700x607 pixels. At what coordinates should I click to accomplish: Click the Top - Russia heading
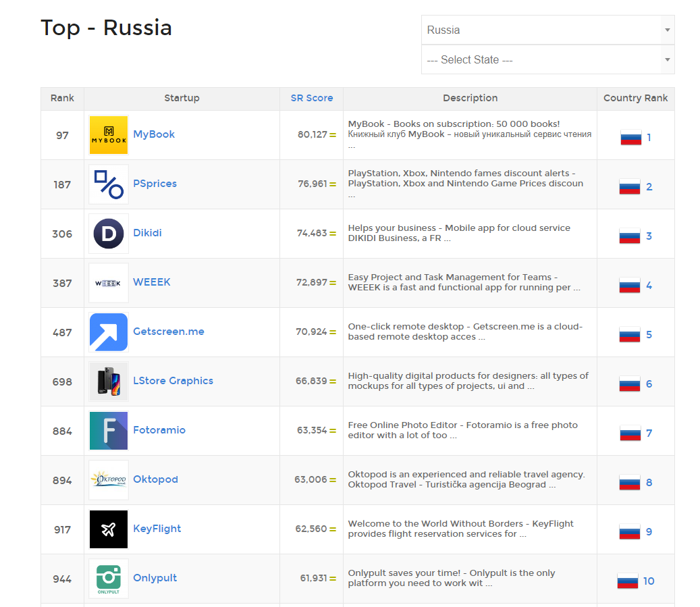coord(106,28)
